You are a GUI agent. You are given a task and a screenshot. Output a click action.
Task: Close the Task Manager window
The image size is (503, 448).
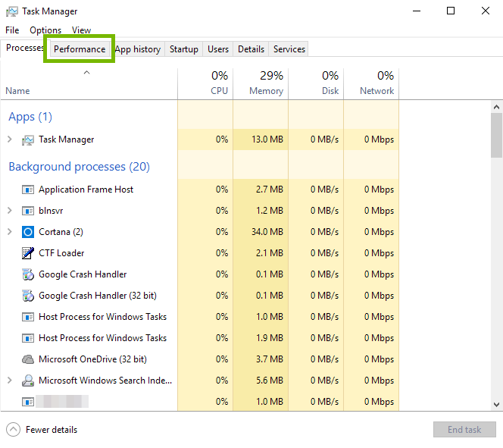coord(486,11)
